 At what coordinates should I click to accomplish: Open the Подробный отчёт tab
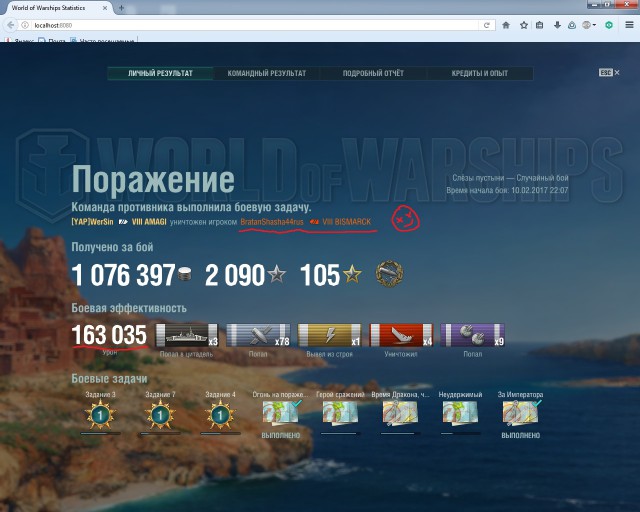[373, 73]
